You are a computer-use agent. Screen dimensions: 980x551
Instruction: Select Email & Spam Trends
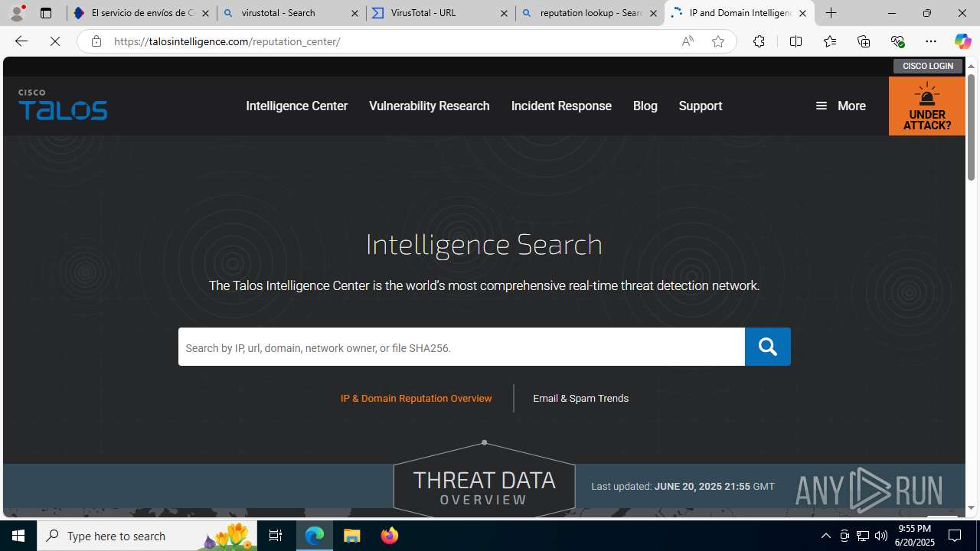pyautogui.click(x=580, y=398)
